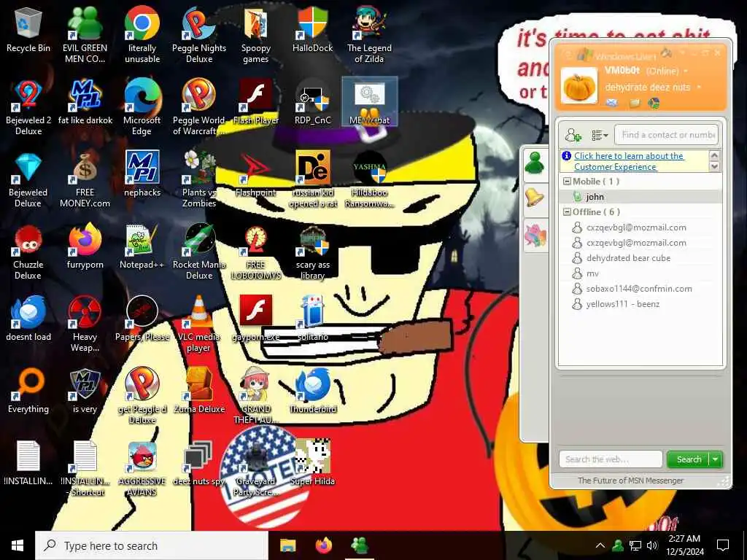Open The Future of MSN Messenger link

630,481
